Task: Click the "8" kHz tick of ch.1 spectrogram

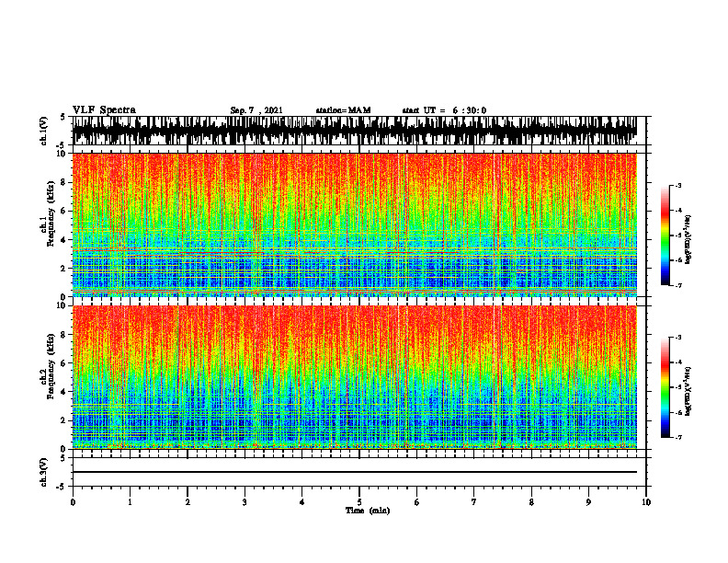Action: point(63,182)
